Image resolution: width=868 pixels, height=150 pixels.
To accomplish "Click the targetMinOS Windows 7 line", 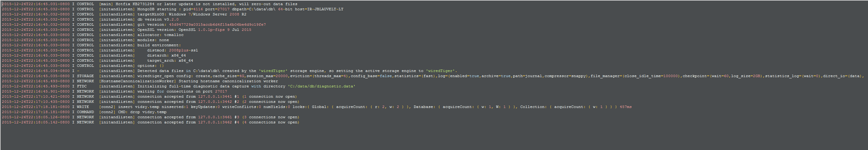I will [x=191, y=15].
